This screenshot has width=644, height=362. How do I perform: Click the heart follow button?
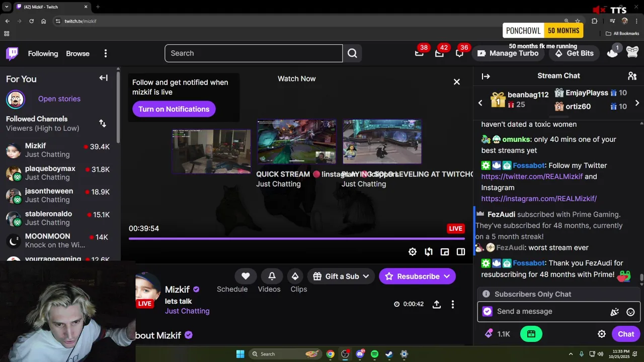pyautogui.click(x=246, y=276)
